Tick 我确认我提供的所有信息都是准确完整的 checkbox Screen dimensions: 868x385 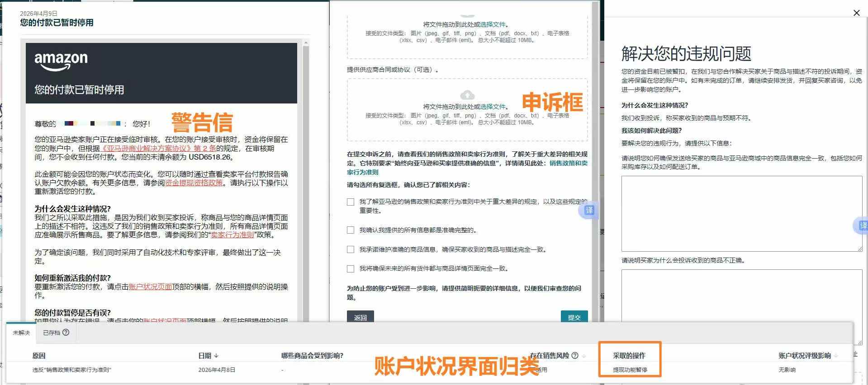[x=351, y=230]
